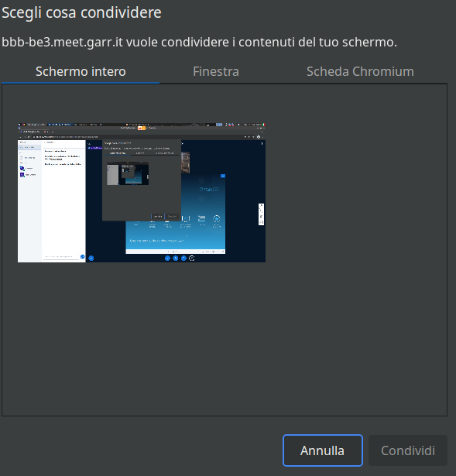Screen dimensions: 456x476
Task: Open the Finestra tab
Action: point(216,72)
